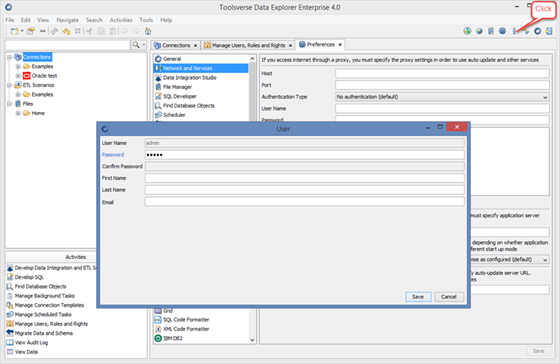The width and height of the screenshot is (560, 364).
Task: Click the exit door icon, far right
Action: click(549, 31)
